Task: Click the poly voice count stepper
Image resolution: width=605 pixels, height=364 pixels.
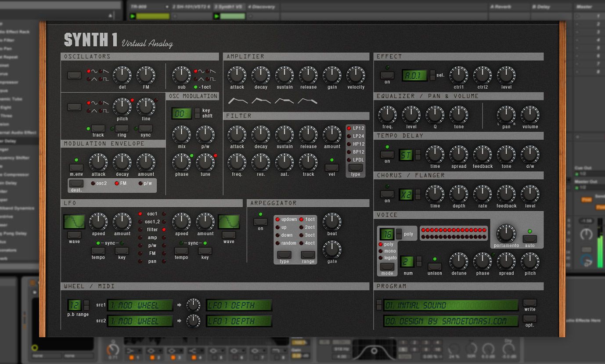Action: [399, 234]
